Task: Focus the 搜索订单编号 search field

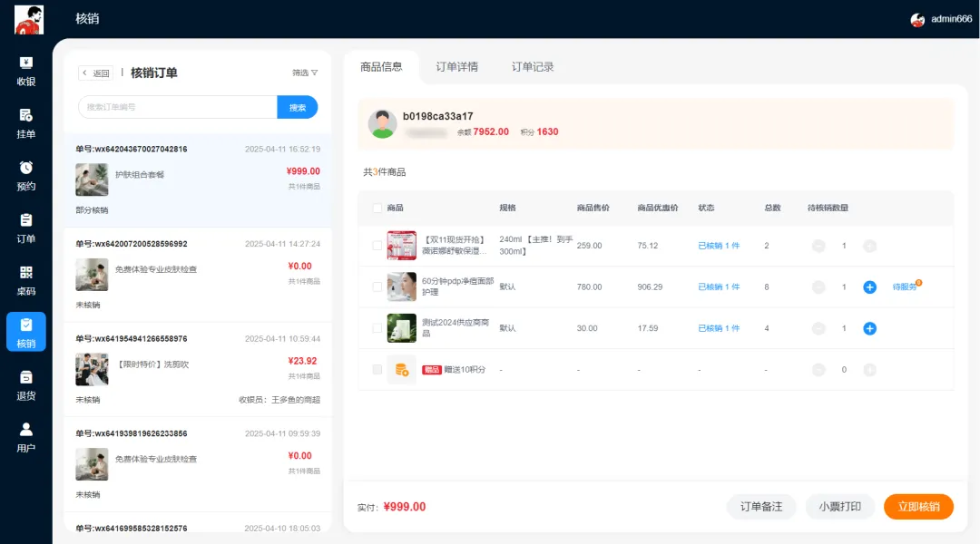Action: click(x=178, y=107)
